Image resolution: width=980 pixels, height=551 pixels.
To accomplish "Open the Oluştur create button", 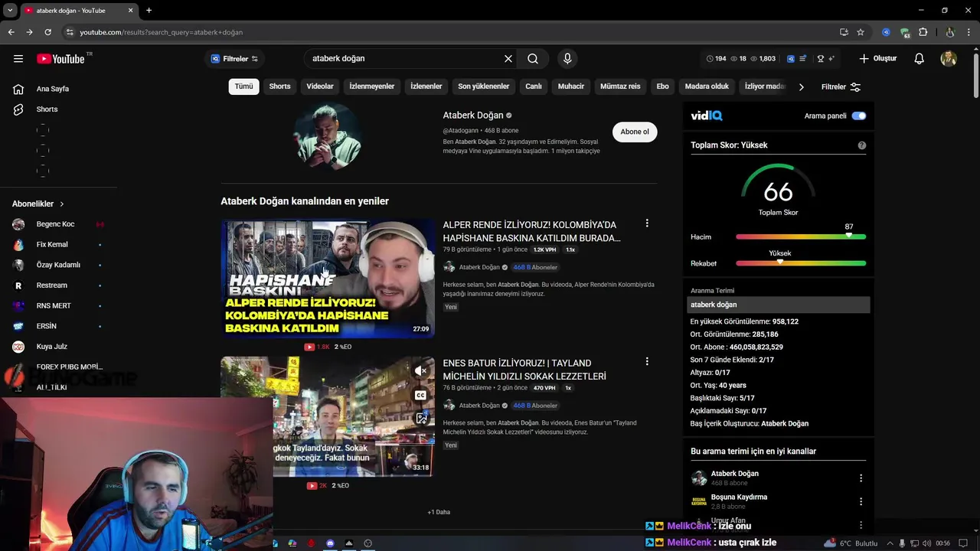I will (877, 59).
